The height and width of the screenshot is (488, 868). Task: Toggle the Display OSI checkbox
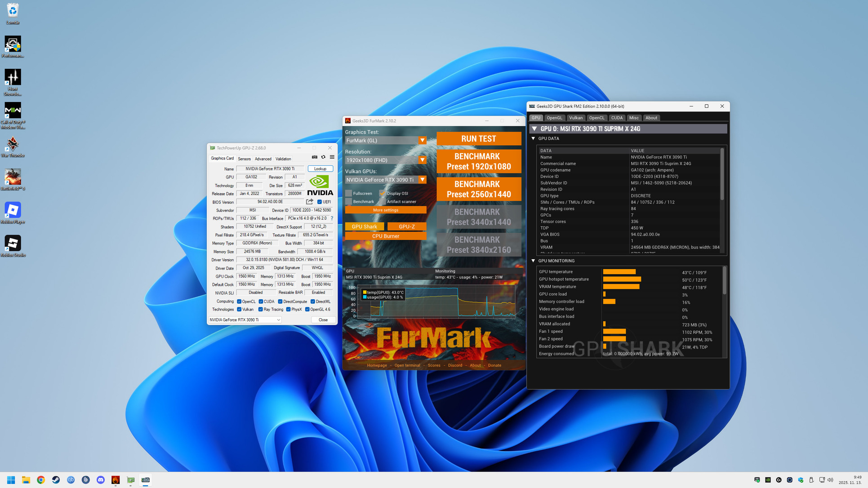[x=383, y=194]
